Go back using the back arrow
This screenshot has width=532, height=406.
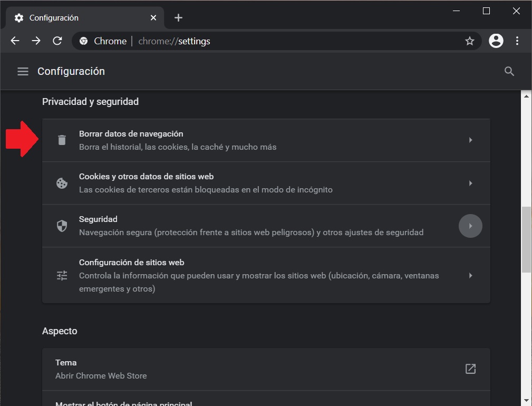(15, 41)
